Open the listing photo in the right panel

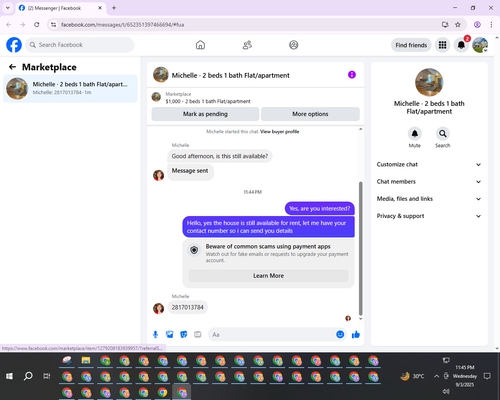tap(429, 82)
